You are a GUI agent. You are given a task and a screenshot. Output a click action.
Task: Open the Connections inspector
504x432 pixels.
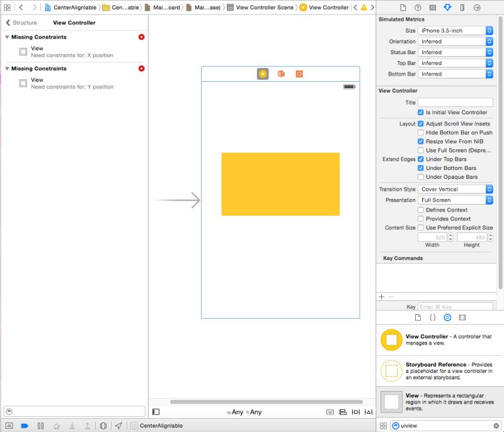point(477,7)
